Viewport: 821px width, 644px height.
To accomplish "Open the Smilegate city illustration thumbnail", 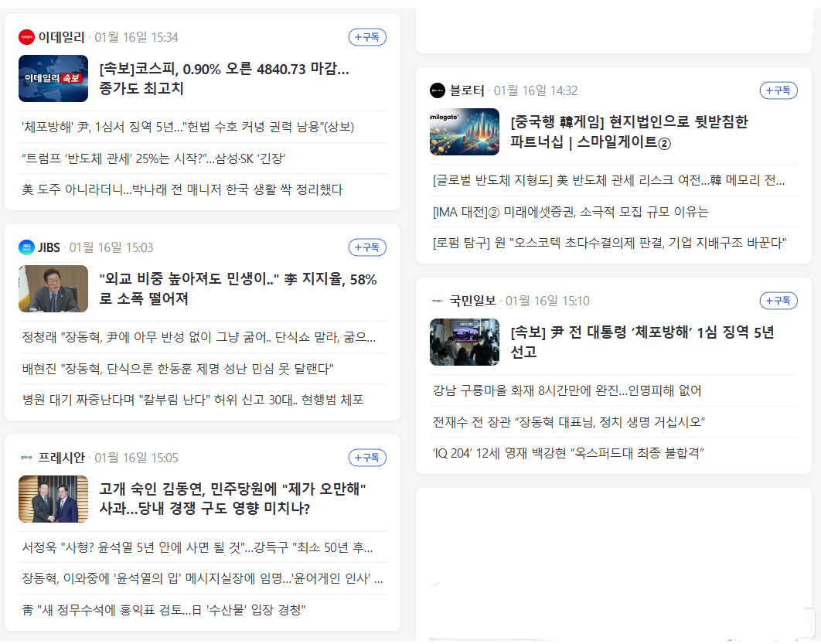I will click(x=465, y=132).
